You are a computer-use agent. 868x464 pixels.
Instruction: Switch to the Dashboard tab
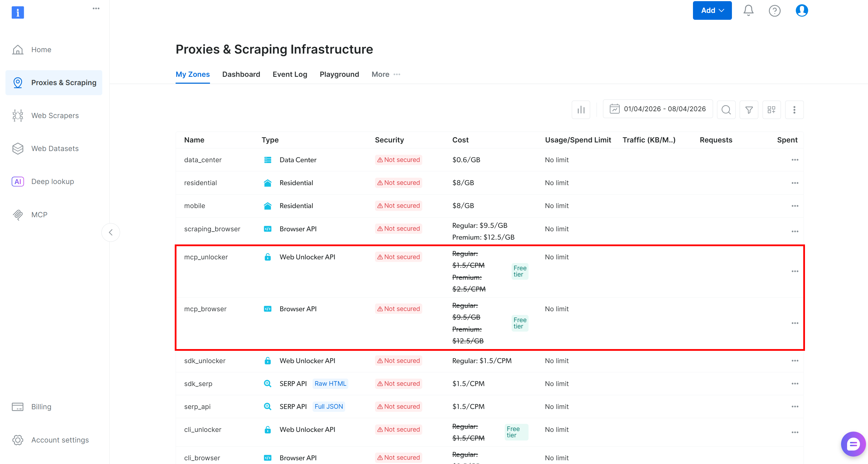click(x=241, y=74)
